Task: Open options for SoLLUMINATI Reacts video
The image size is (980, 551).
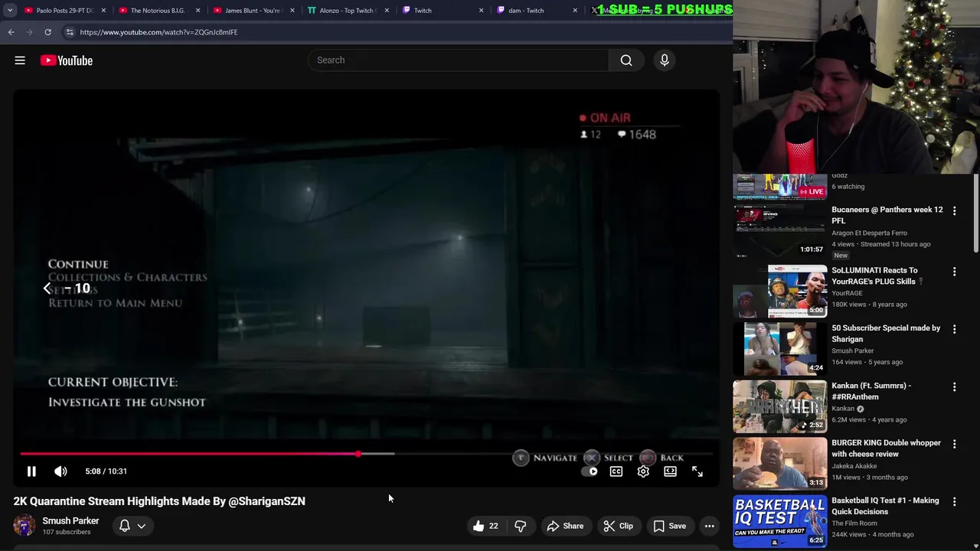Action: click(x=954, y=272)
